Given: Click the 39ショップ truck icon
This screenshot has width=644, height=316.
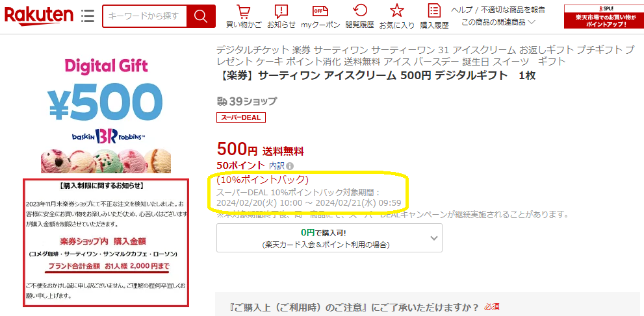Looking at the screenshot, I should [x=222, y=101].
